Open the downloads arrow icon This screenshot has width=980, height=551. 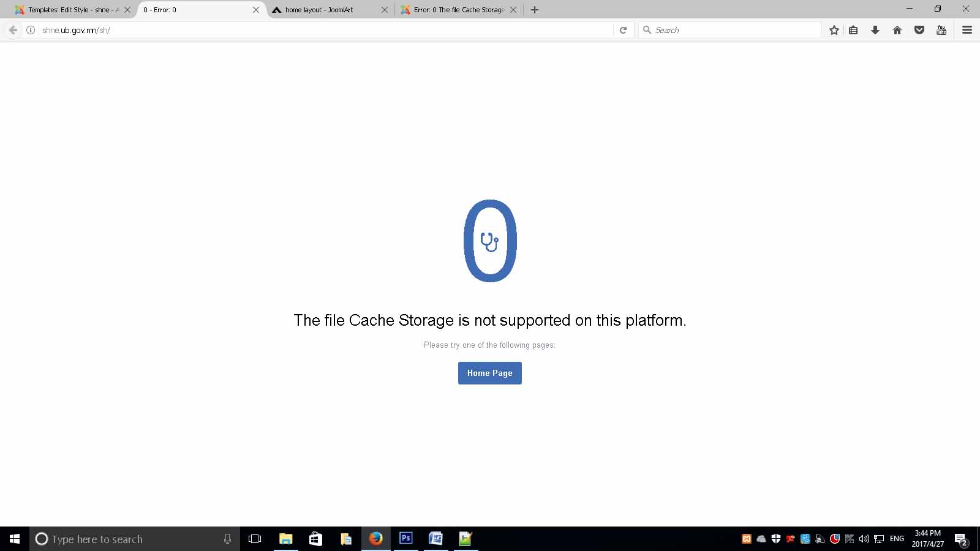[875, 30]
